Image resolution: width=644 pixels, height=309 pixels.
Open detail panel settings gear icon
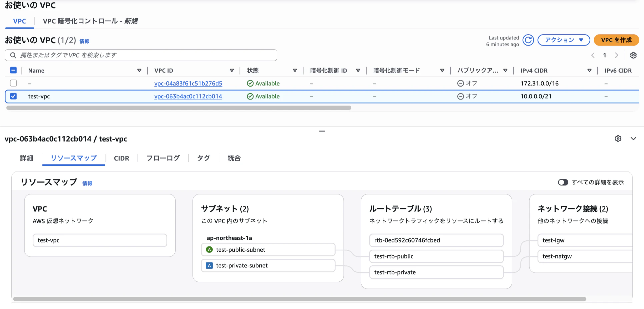[618, 139]
